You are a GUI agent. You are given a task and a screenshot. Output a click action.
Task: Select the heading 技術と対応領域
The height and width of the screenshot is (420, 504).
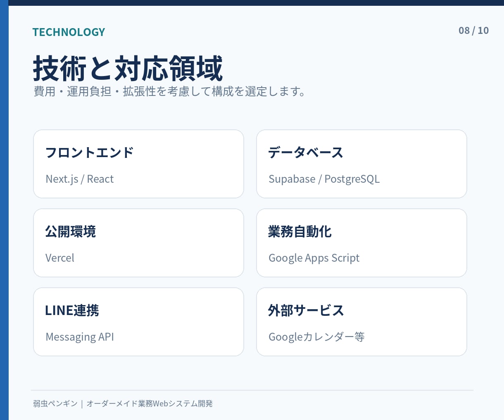pyautogui.click(x=128, y=68)
